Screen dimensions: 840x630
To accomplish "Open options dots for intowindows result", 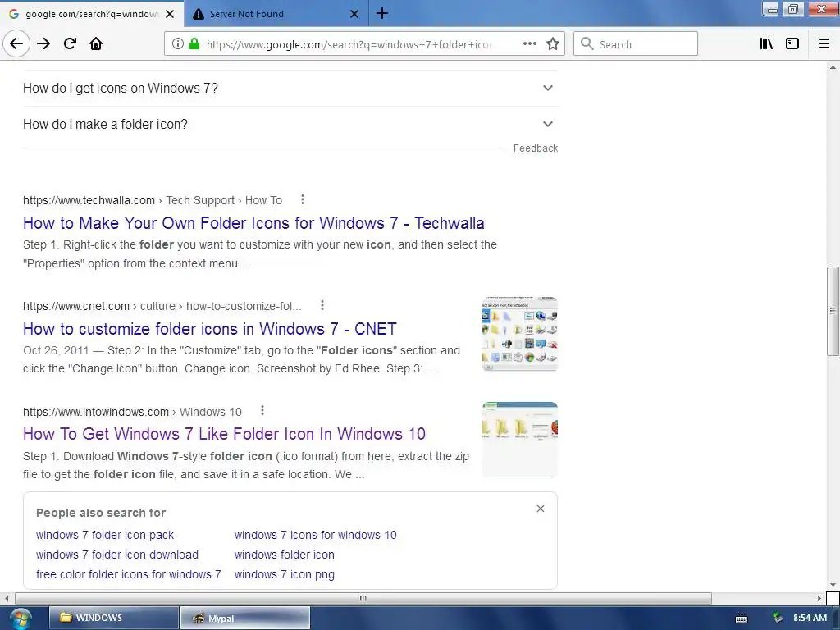I will click(x=262, y=410).
